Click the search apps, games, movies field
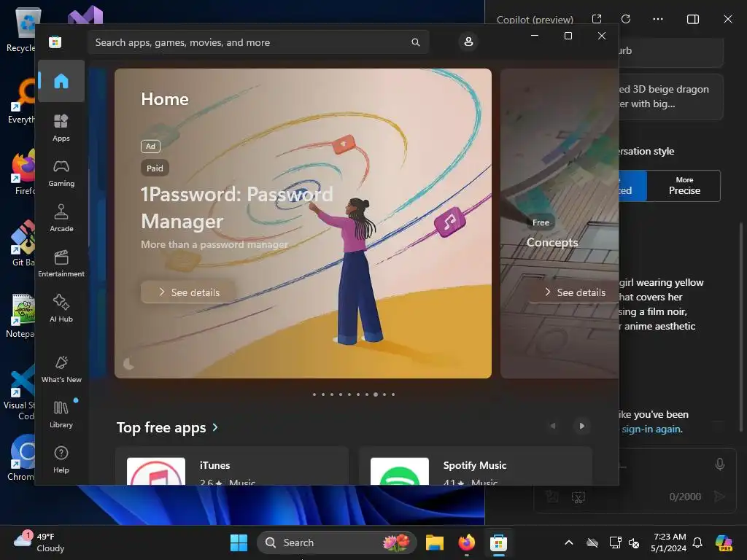 258,42
